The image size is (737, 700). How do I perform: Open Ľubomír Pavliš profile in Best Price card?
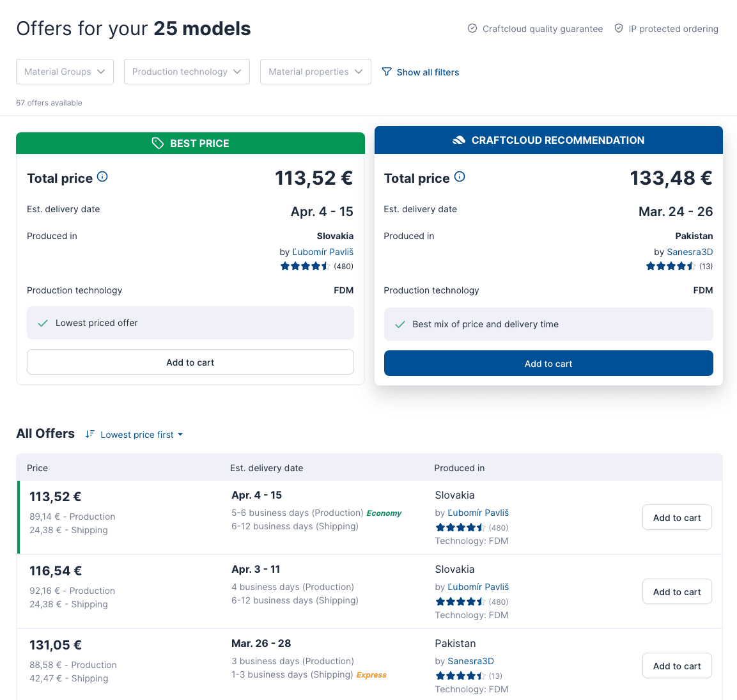[x=323, y=252]
